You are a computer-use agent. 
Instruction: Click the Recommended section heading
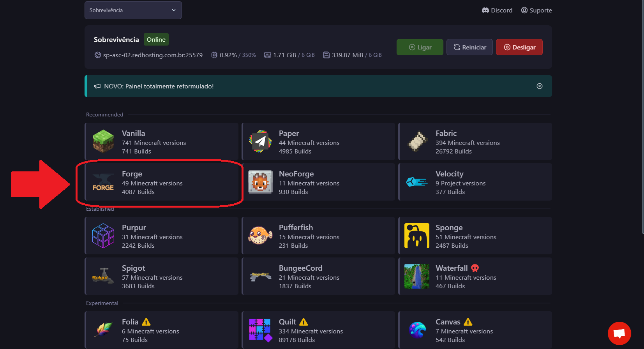[104, 115]
